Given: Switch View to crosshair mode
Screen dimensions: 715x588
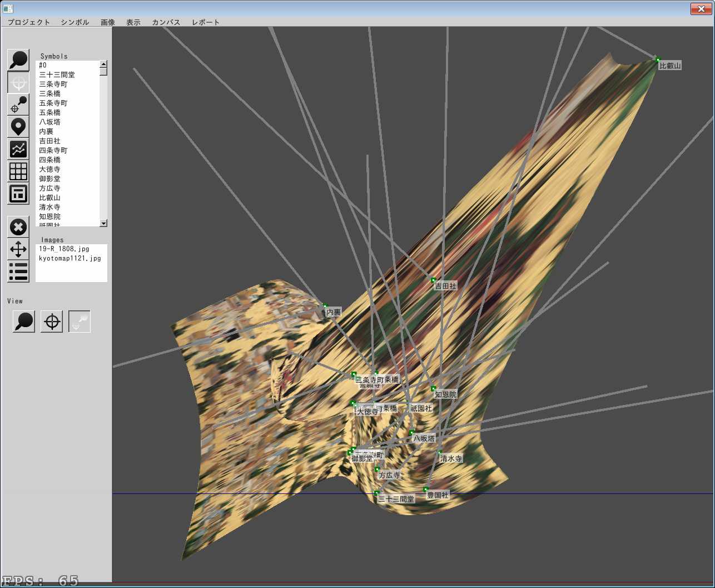Looking at the screenshot, I should pos(52,322).
